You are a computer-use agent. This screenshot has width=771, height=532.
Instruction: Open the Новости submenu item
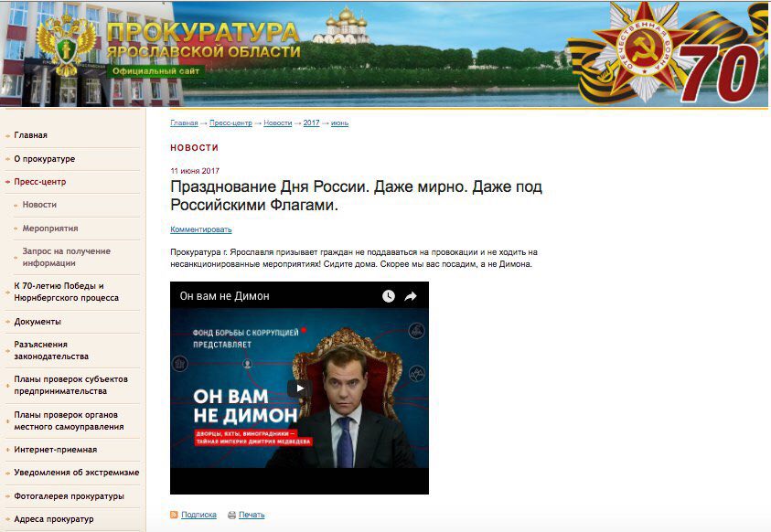click(x=39, y=205)
